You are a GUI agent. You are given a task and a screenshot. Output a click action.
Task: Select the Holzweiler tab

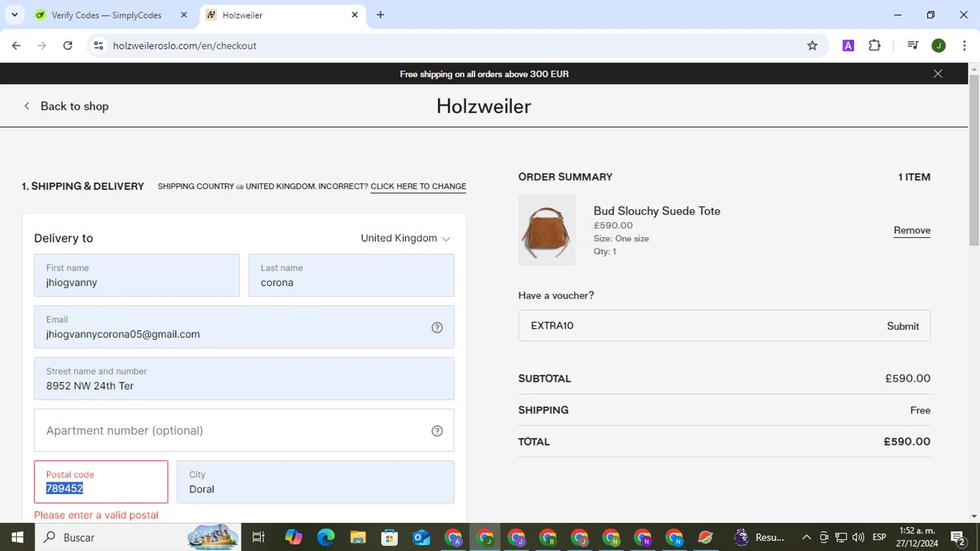(x=281, y=15)
